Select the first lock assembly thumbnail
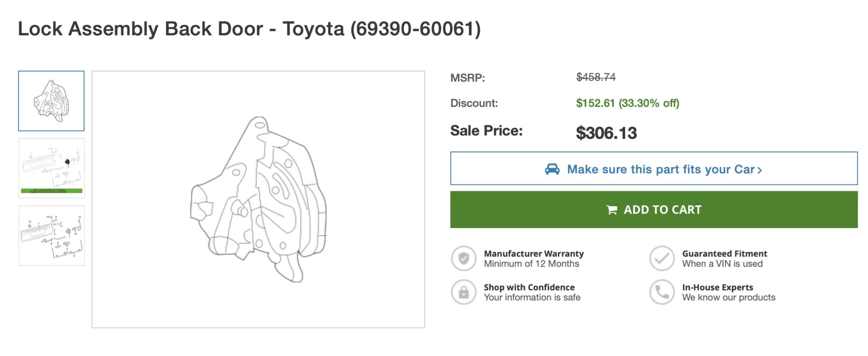Viewport: 868px width, 356px height. [51, 101]
